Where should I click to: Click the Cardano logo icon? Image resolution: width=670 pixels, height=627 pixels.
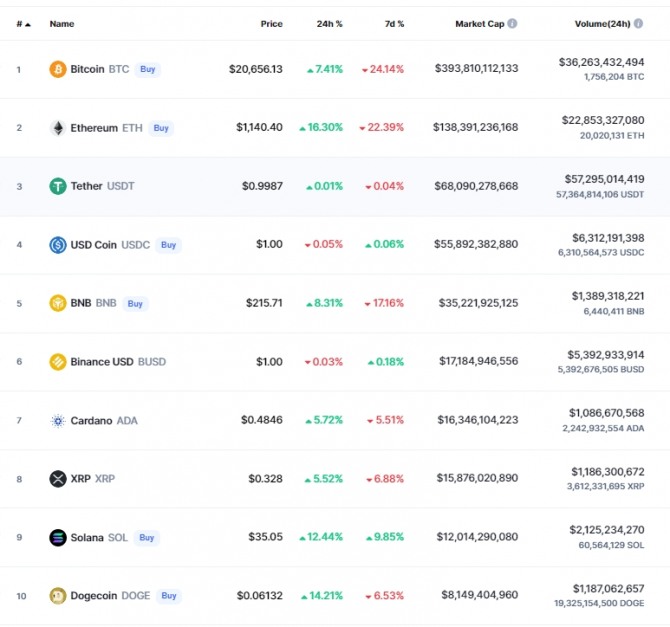[58, 421]
